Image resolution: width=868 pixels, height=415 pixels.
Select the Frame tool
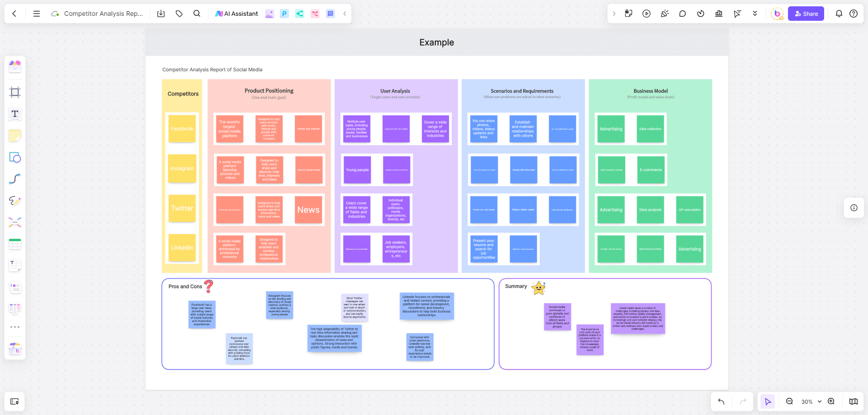pyautogui.click(x=15, y=92)
